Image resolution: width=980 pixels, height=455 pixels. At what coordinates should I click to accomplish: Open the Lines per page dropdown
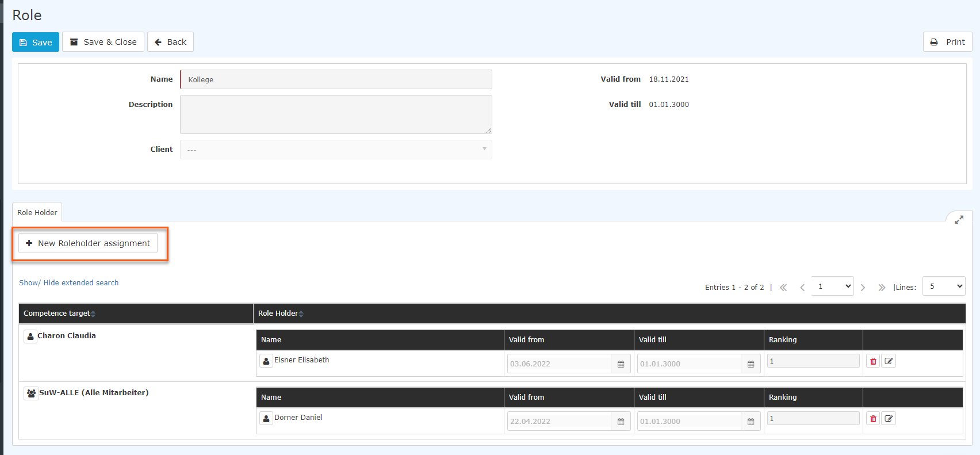pos(944,286)
